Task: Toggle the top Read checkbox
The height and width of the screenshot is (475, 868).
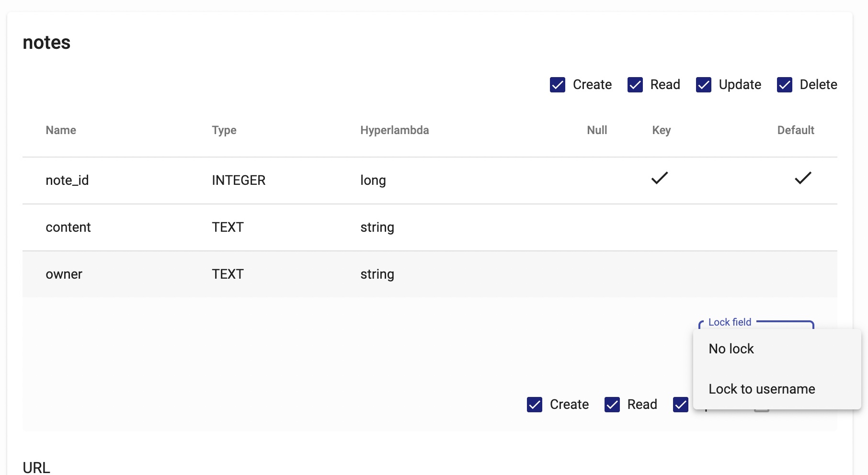Action: [x=635, y=85]
